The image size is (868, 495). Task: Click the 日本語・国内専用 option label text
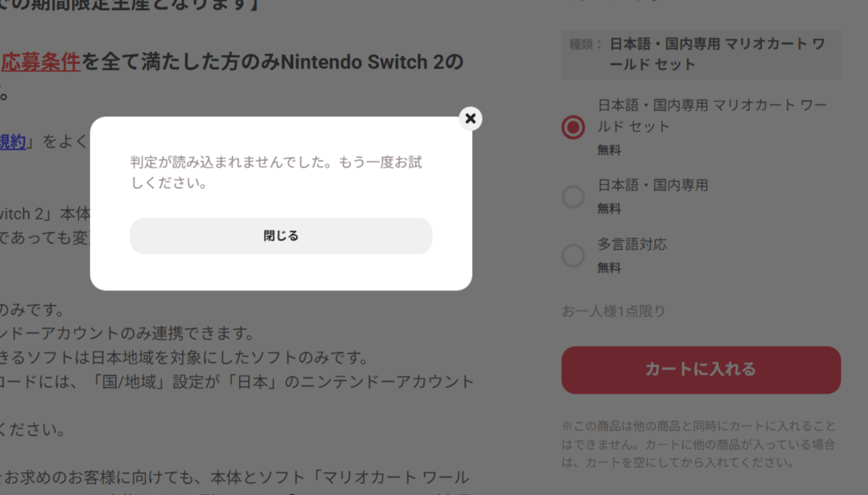[653, 185]
